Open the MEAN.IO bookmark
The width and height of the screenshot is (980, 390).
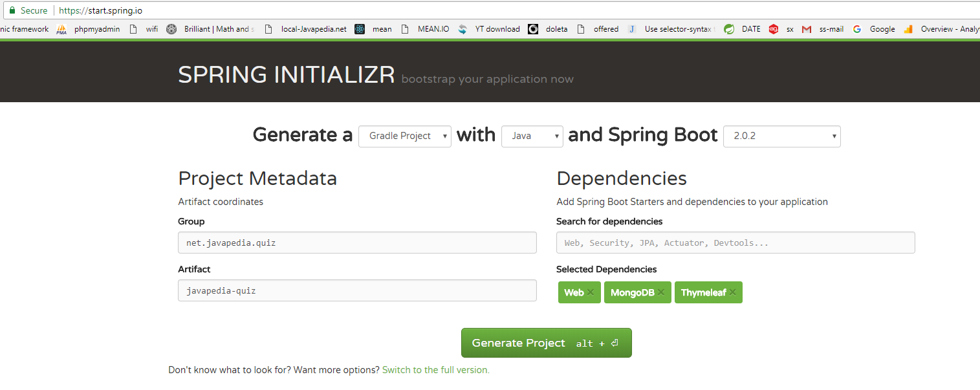click(x=426, y=29)
